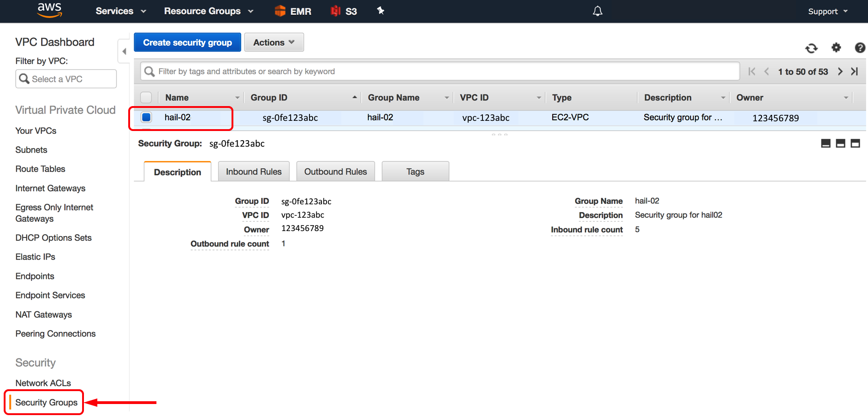Open Endpoint Services in sidebar
868x416 pixels.
point(50,295)
